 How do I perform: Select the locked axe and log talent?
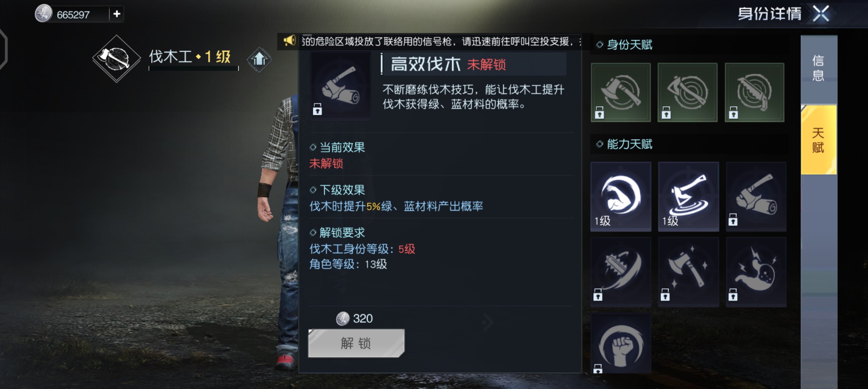(756, 197)
